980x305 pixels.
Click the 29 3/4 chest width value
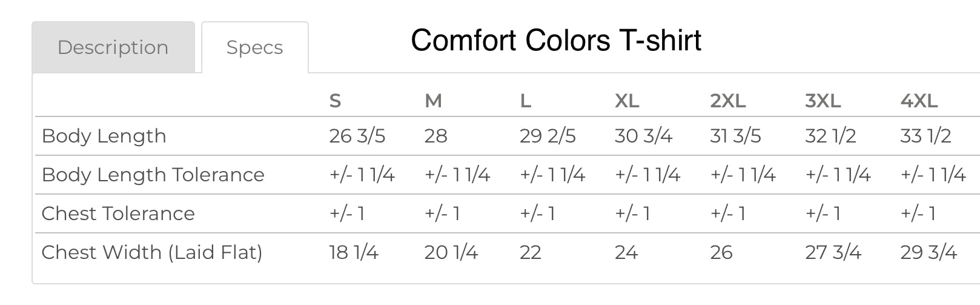tap(929, 252)
